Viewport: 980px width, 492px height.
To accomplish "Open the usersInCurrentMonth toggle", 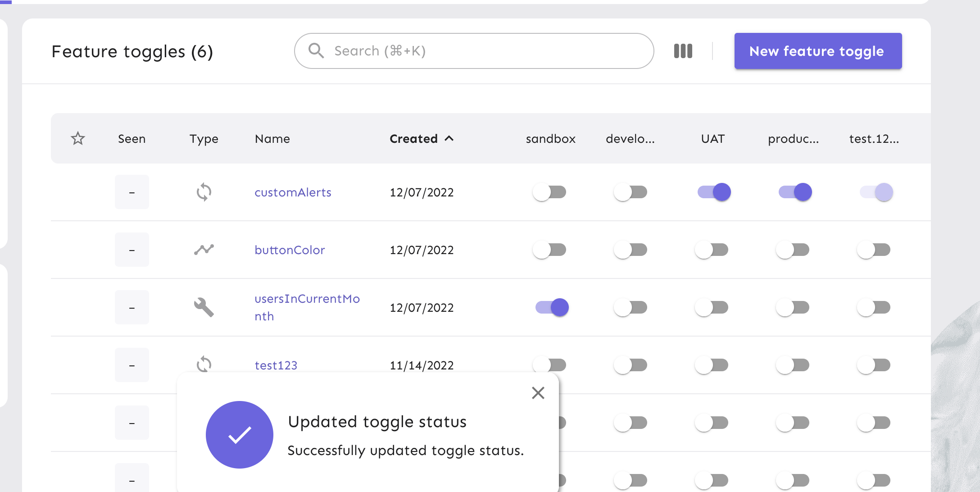I will coord(307,307).
